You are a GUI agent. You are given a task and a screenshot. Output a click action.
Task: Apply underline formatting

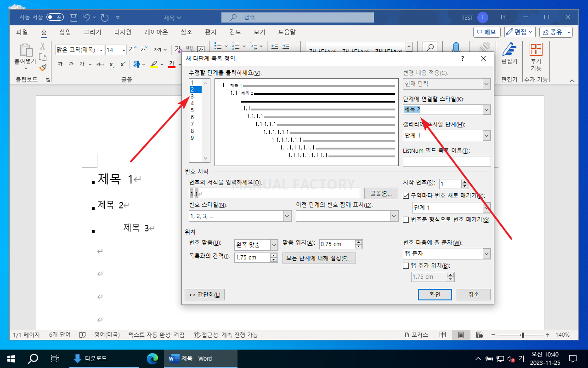(x=82, y=64)
